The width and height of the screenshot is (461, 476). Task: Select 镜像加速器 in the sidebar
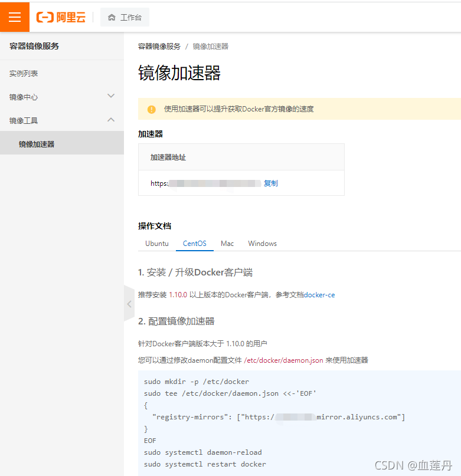62,144
